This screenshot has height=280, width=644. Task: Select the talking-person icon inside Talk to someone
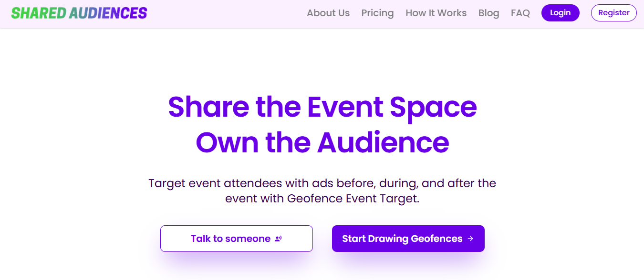pyautogui.click(x=277, y=238)
